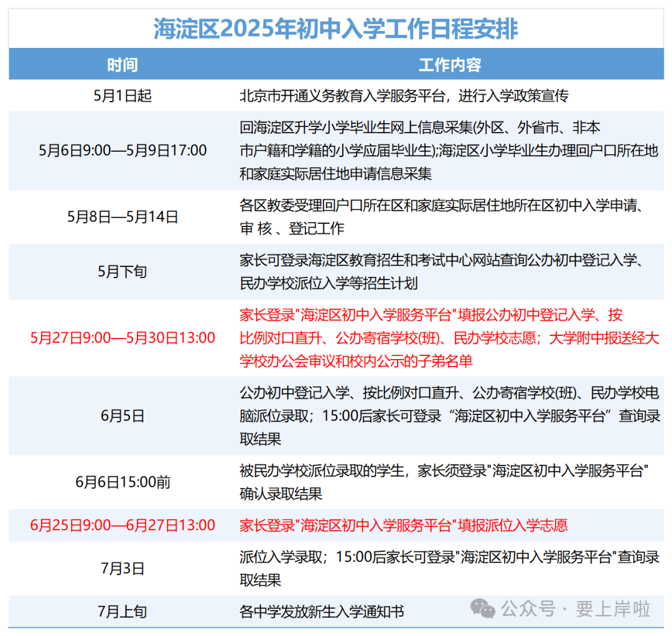
Task: Select the red 6月25日9:00—6月27日13:00 cell
Action: [x=123, y=525]
